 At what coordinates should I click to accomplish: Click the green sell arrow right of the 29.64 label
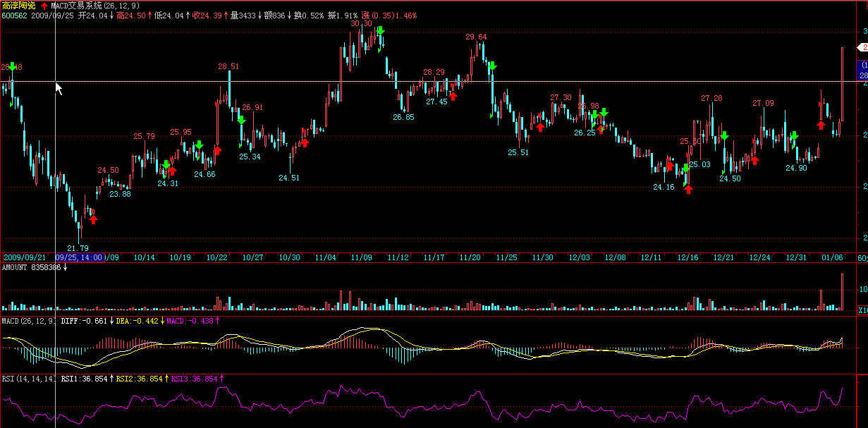pyautogui.click(x=492, y=66)
